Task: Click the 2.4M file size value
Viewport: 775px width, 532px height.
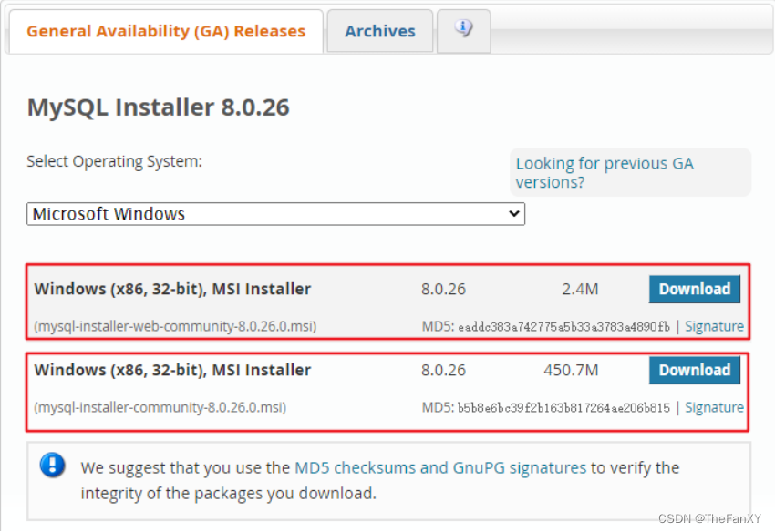Action: click(x=580, y=289)
